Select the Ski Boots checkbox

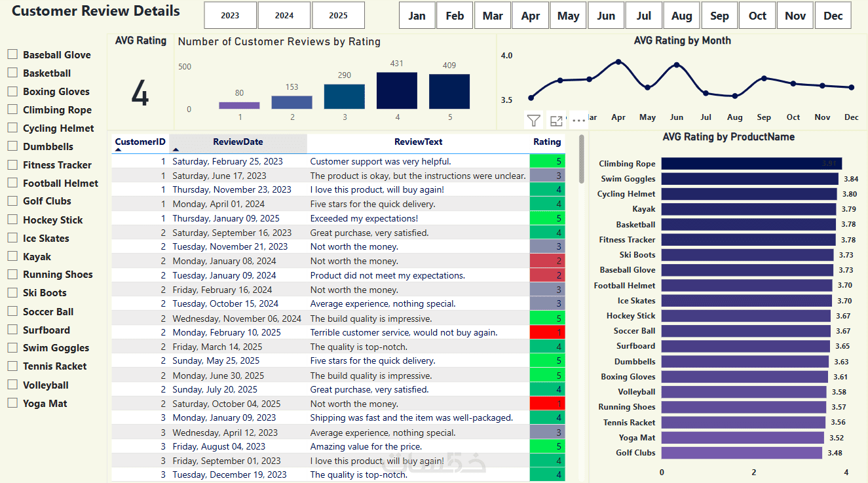point(12,292)
